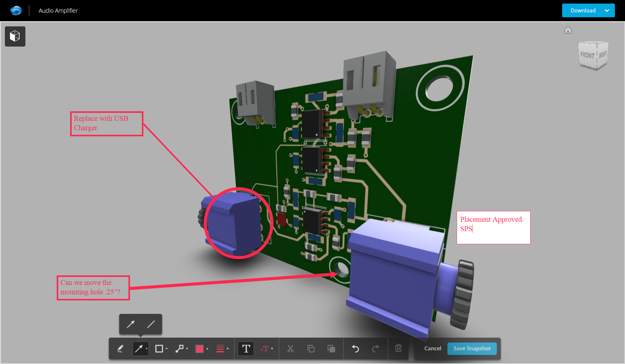
Task: Choose the arrow line option in popup
Action: point(131,324)
